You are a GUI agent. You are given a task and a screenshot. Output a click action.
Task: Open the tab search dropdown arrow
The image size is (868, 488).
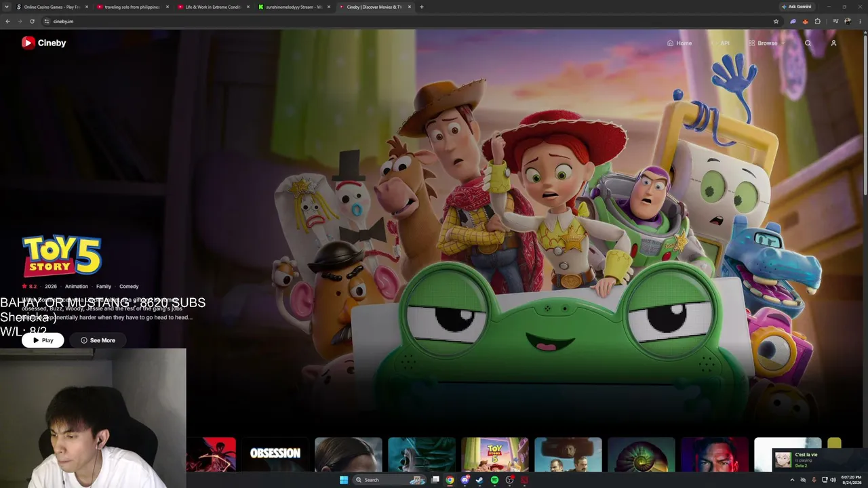point(7,7)
